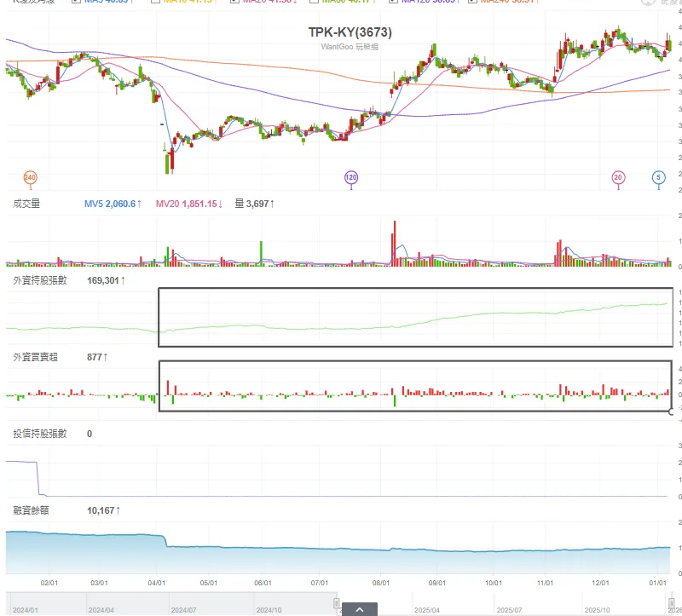Click the MV5 2,060.6 volume value
682x616 pixels.
[113, 204]
